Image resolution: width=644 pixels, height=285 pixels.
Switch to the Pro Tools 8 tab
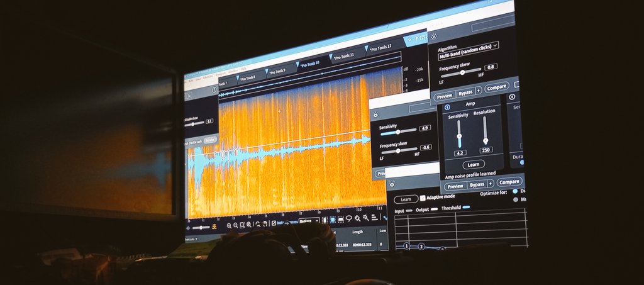pyautogui.click(x=248, y=78)
